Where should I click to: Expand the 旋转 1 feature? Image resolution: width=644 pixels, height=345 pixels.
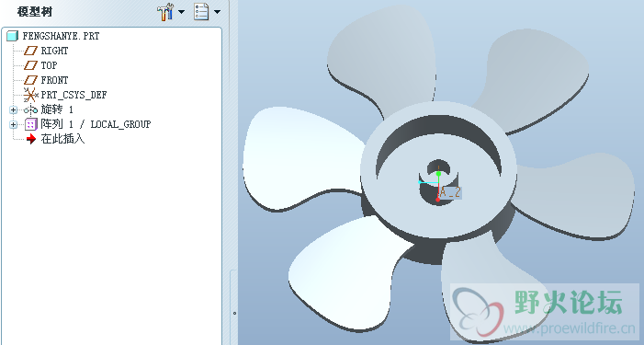13,109
